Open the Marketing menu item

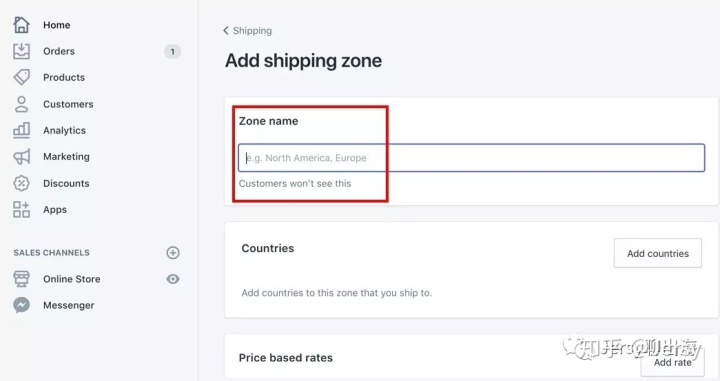(66, 157)
